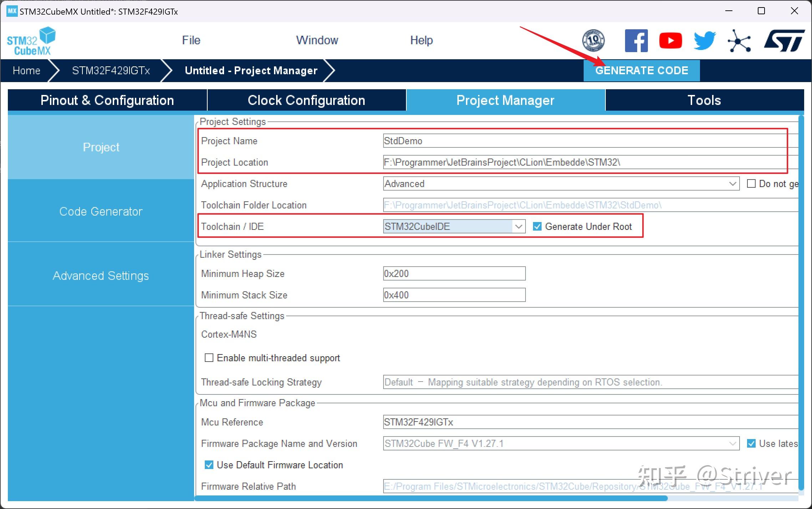Click the Minimum Heap Size field

pyautogui.click(x=454, y=273)
